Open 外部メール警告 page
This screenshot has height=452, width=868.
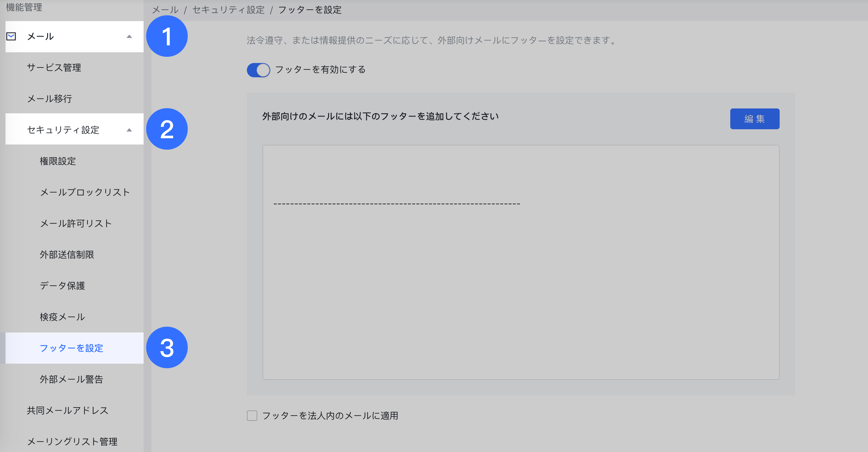[71, 379]
